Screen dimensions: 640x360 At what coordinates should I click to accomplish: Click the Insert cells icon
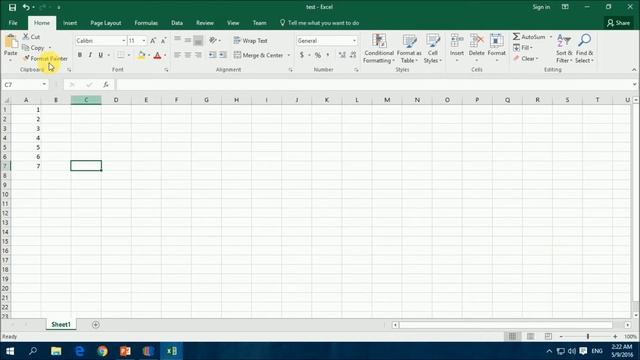tap(457, 41)
